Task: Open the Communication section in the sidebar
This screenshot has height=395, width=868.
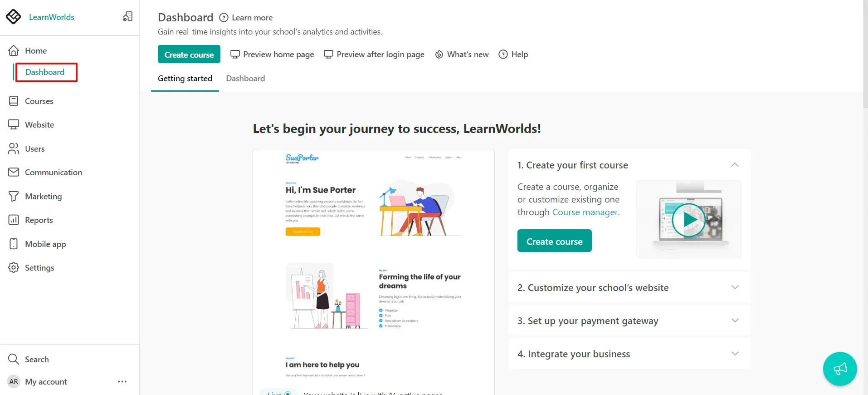Action: 53,172
